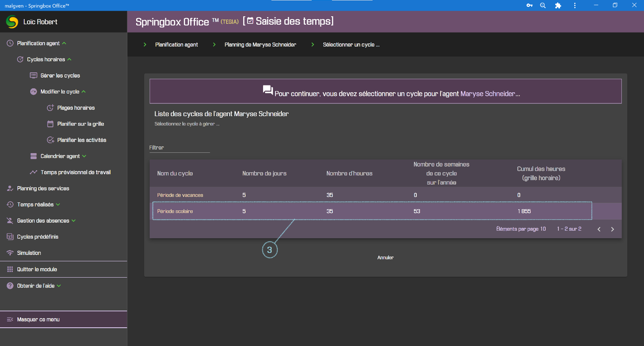Click the collapse-menu icon beside Masquer ce menu
This screenshot has width=644, height=346.
(10, 319)
